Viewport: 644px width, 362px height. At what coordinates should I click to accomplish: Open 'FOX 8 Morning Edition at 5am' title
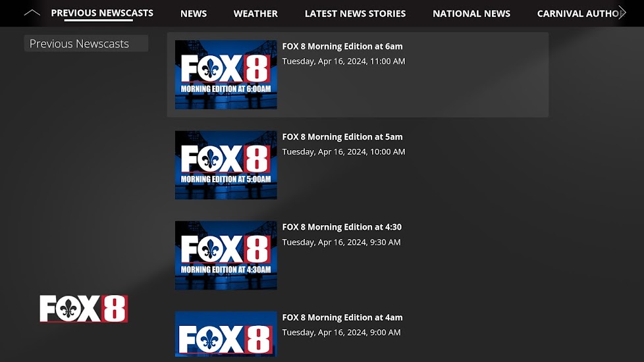tap(342, 137)
